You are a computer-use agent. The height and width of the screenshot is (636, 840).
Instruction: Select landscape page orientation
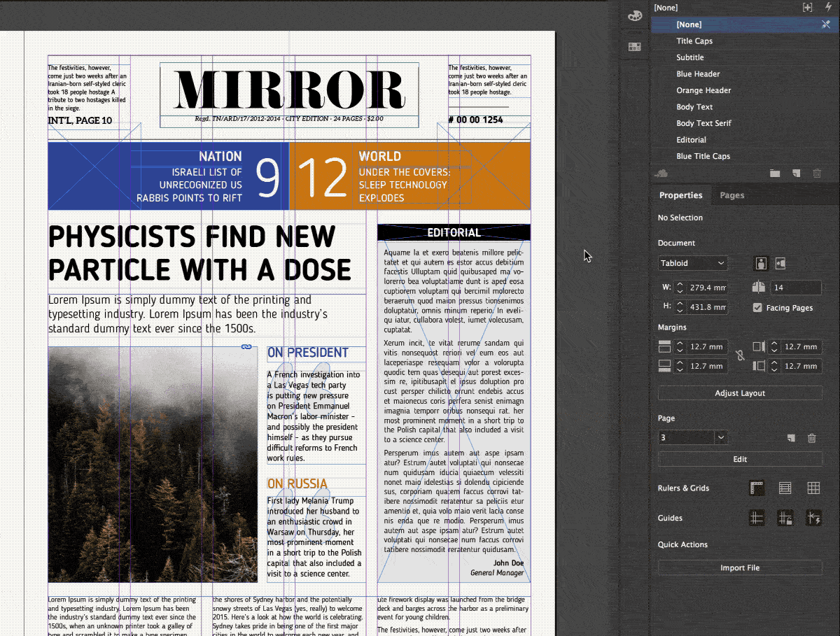[x=780, y=264]
